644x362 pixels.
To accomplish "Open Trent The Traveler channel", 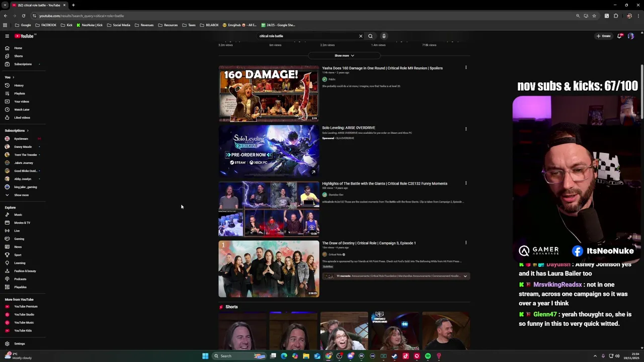I will coord(25,155).
